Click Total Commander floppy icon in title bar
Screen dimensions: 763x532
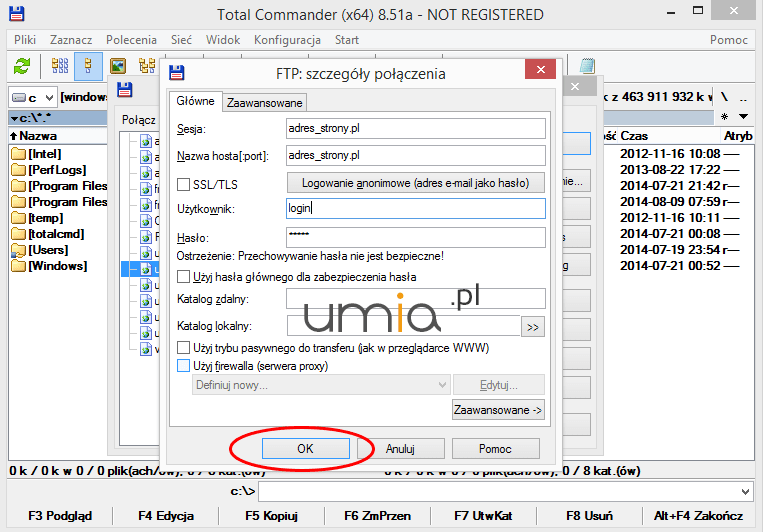pyautogui.click(x=17, y=14)
